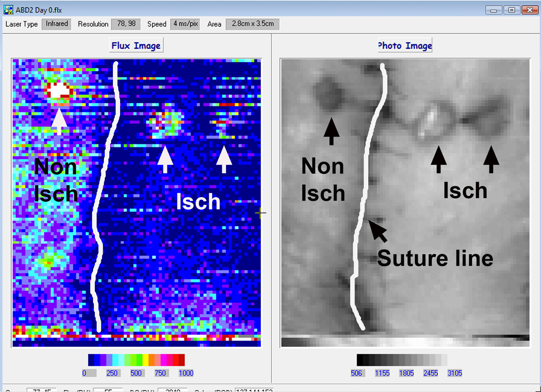This screenshot has height=392, width=541.
Task: Click the flux color palette bar
Action: 136,360
